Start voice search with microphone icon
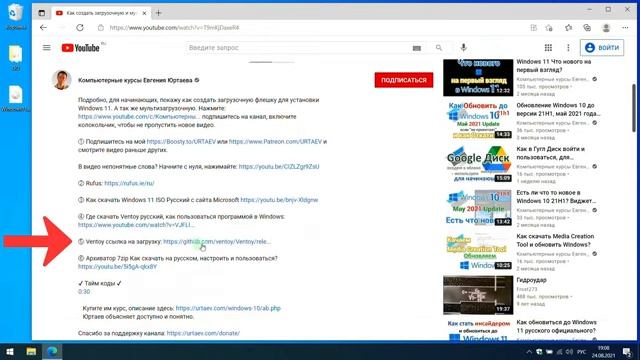 tap(463, 47)
